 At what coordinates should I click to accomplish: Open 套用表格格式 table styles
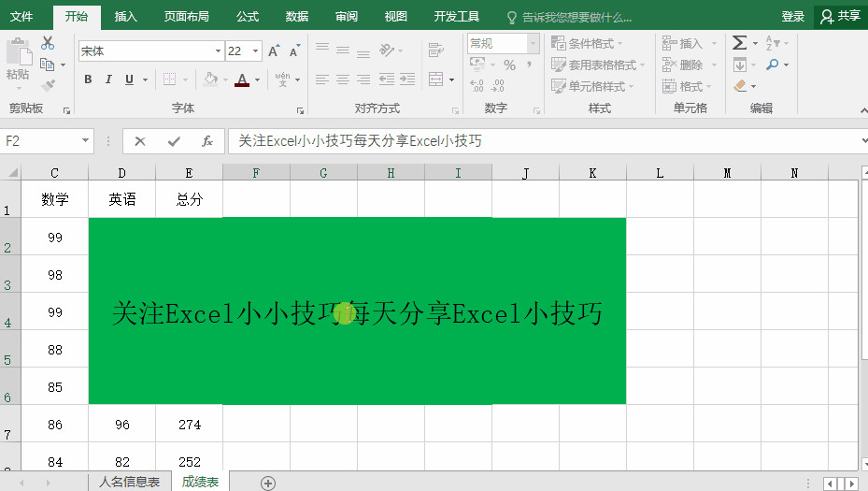[x=598, y=65]
